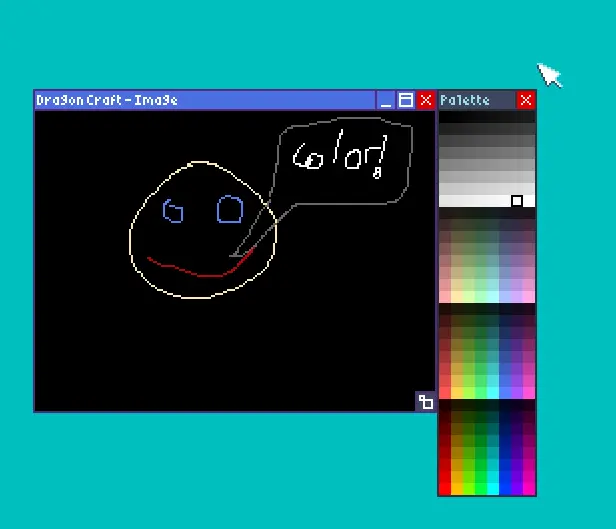Click the left blue eye of the drawn face
Viewport: 616px width, 529px height.
pos(174,211)
